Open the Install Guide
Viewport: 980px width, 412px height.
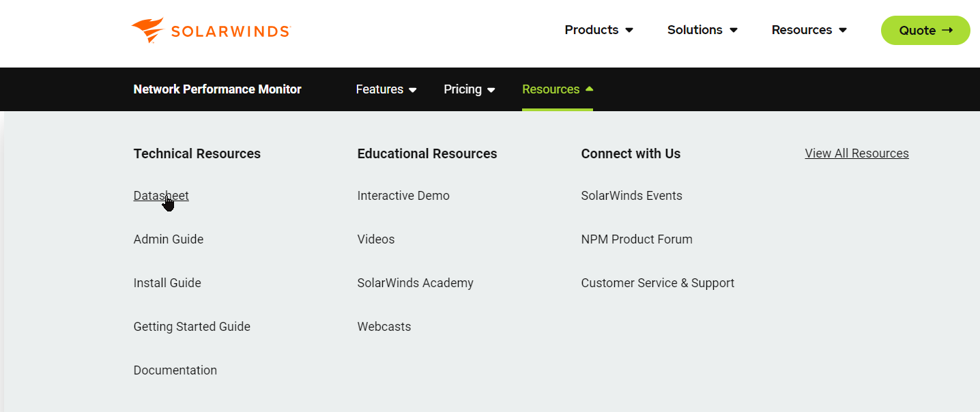tap(167, 283)
